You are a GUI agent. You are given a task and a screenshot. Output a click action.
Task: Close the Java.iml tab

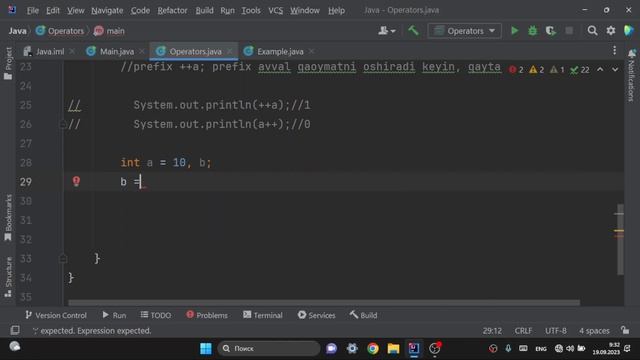(x=72, y=51)
